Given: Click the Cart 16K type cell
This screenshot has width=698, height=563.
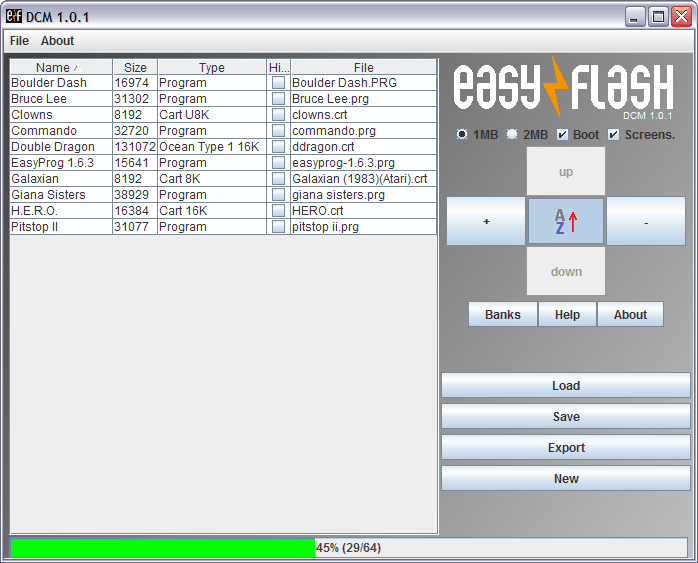Looking at the screenshot, I should pos(212,211).
